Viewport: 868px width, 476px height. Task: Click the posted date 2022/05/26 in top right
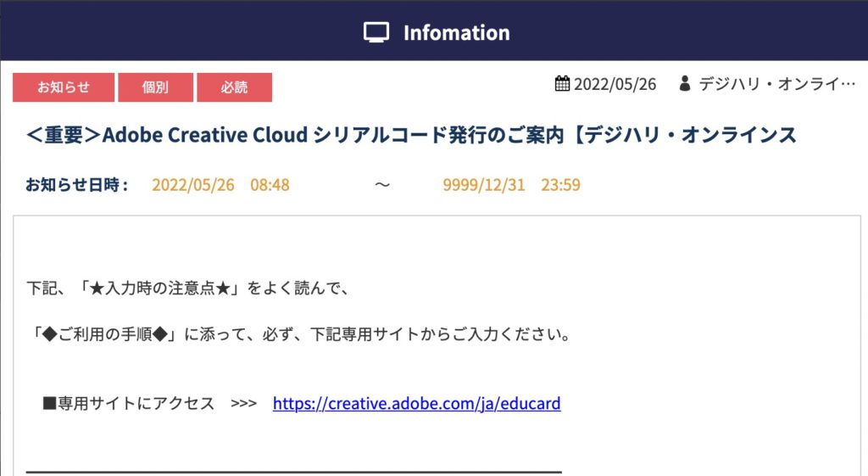615,84
